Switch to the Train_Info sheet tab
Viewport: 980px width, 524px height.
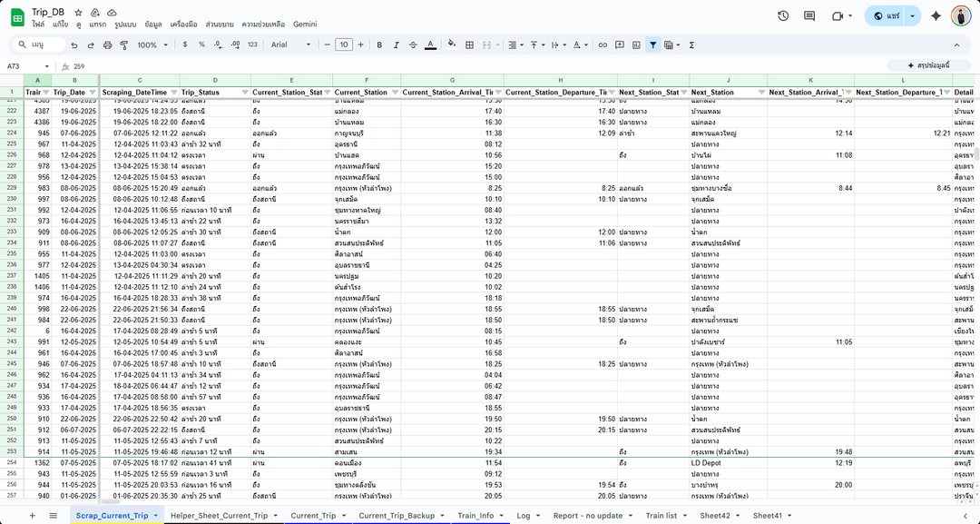click(475, 515)
